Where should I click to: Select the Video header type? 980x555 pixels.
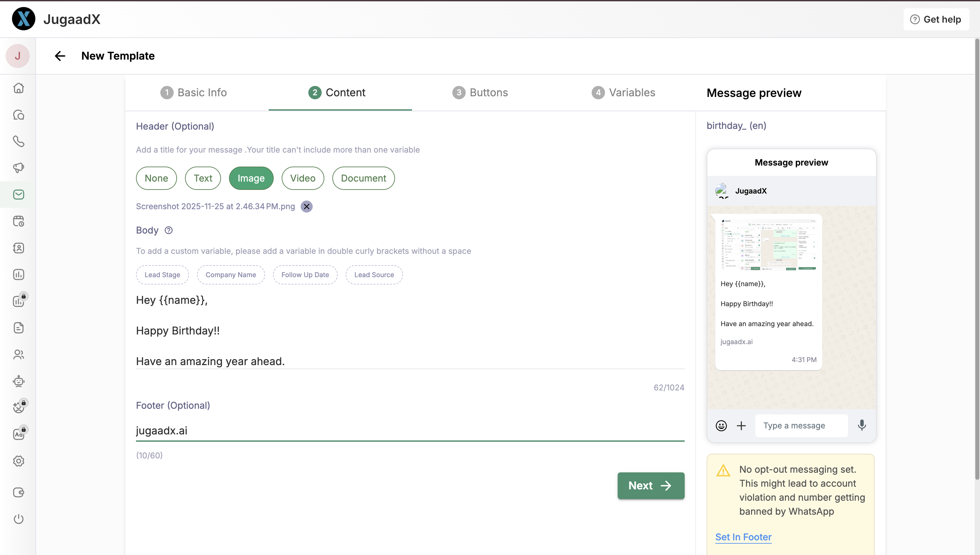(302, 178)
